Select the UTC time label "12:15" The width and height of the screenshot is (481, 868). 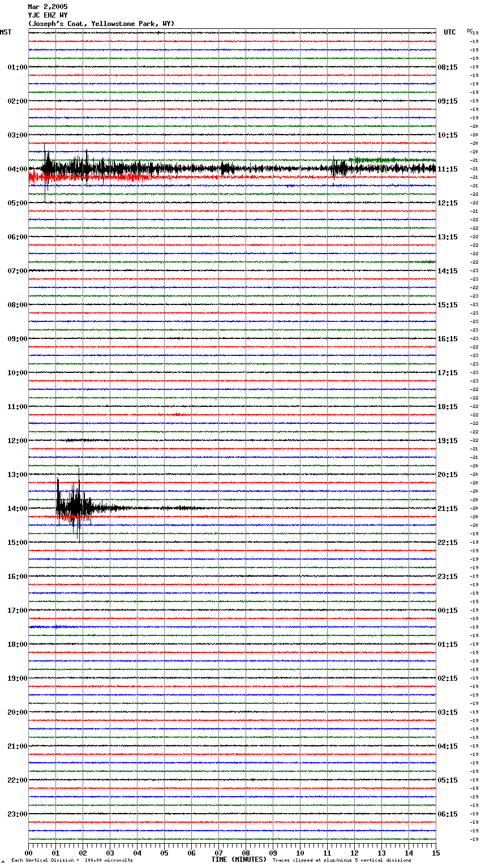tap(448, 203)
